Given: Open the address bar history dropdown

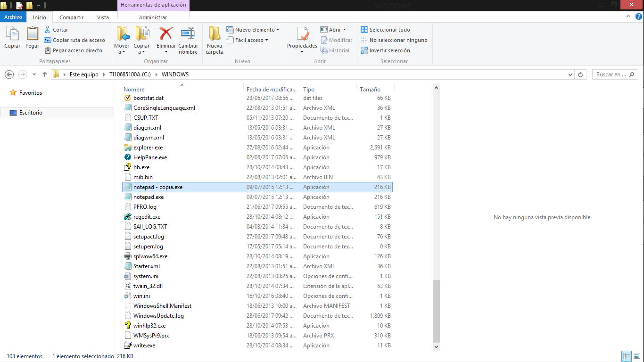Looking at the screenshot, I should (571, 74).
